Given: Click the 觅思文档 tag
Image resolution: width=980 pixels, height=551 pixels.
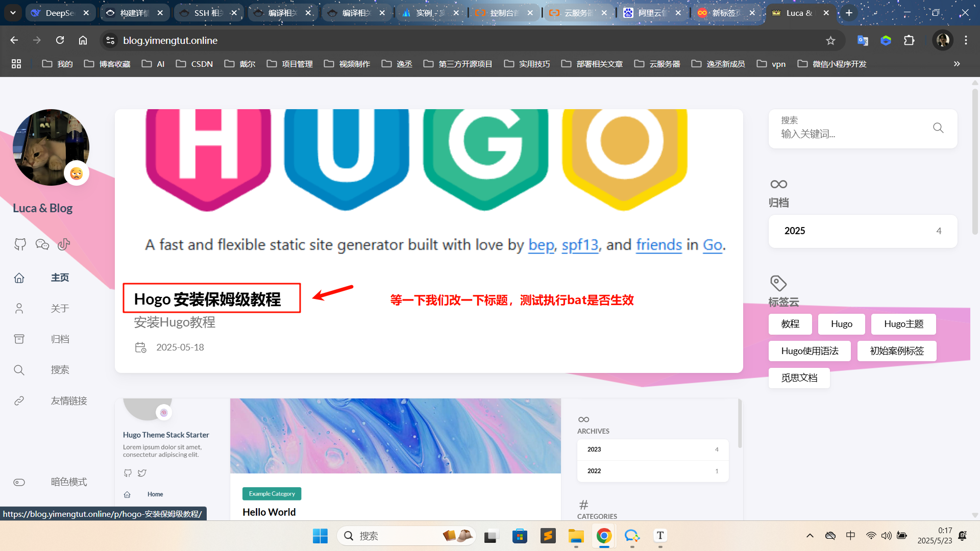Looking at the screenshot, I should 799,378.
